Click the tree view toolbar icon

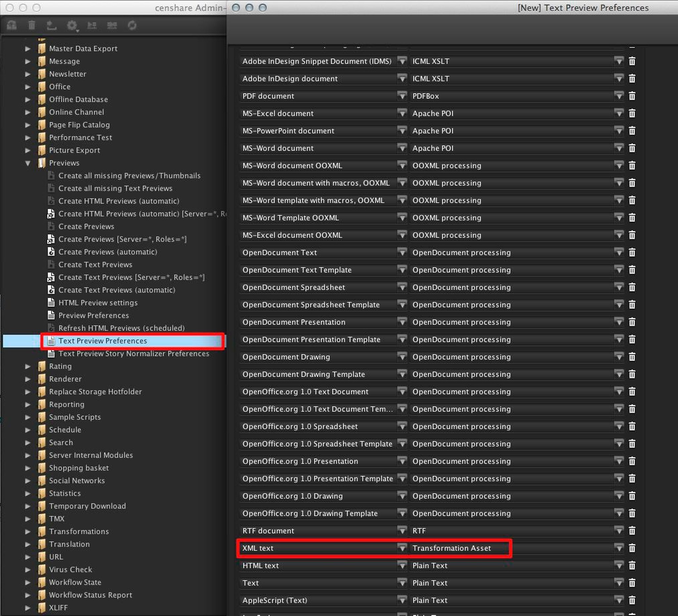[92, 25]
